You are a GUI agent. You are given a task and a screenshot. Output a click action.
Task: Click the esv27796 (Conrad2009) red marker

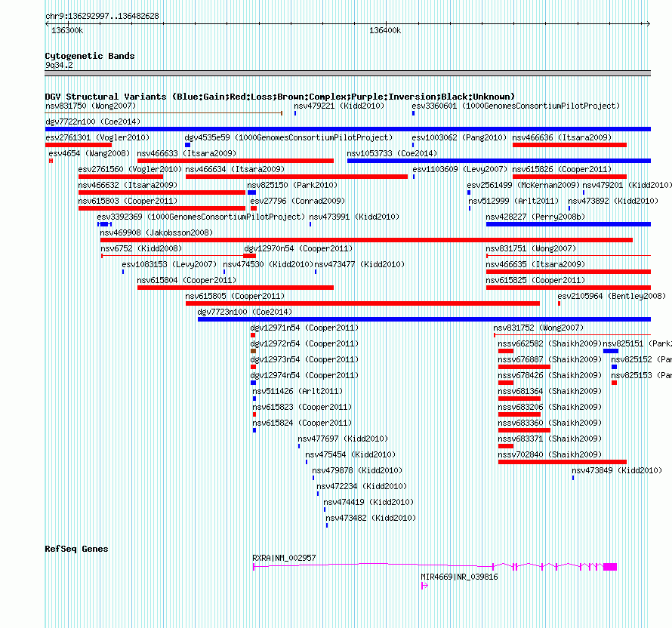pyautogui.click(x=254, y=208)
